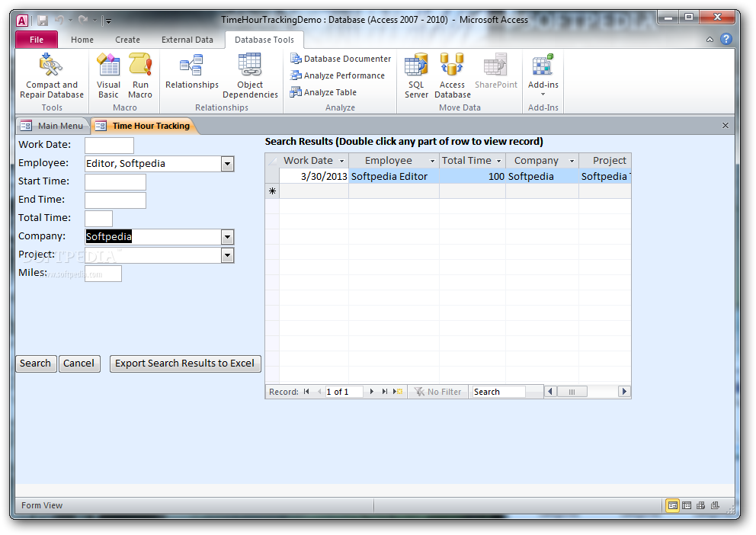
Task: Expand the Employee dropdown
Action: pos(228,164)
